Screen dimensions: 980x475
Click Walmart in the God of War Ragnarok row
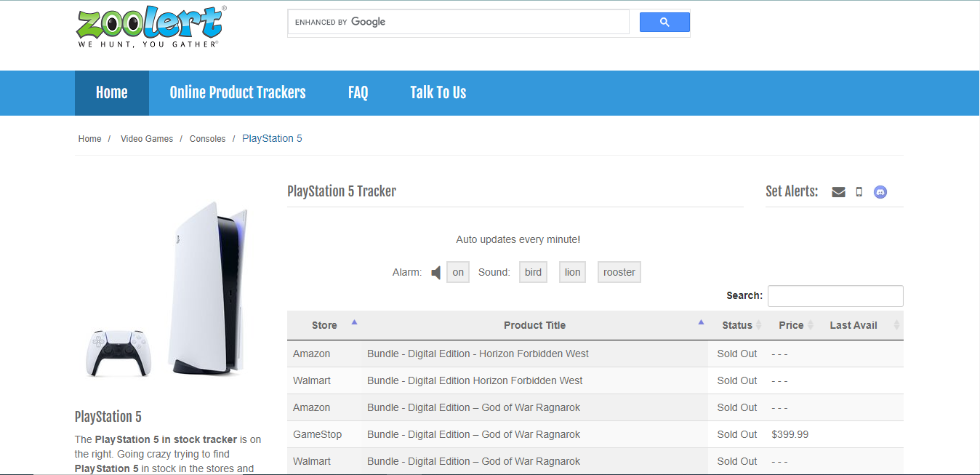tap(312, 461)
